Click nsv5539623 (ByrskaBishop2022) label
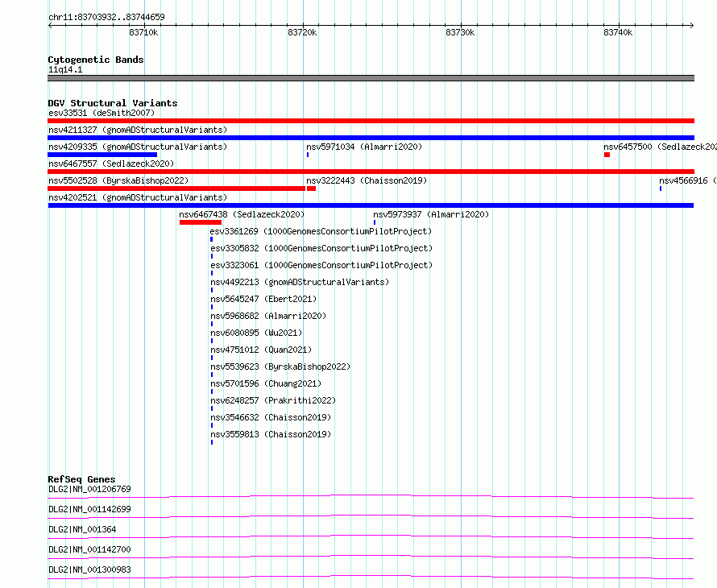This screenshot has width=717, height=588. [280, 366]
